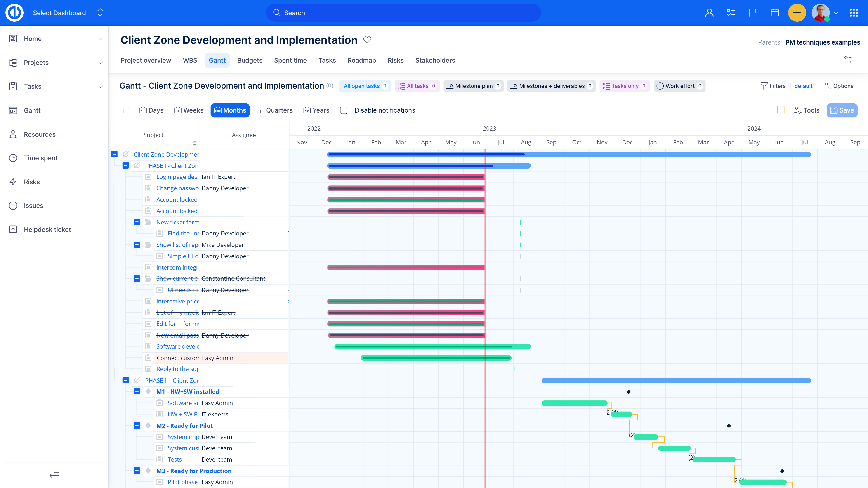Open the Roadmap tab icon
Screen dimensions: 868x488
(362, 60)
